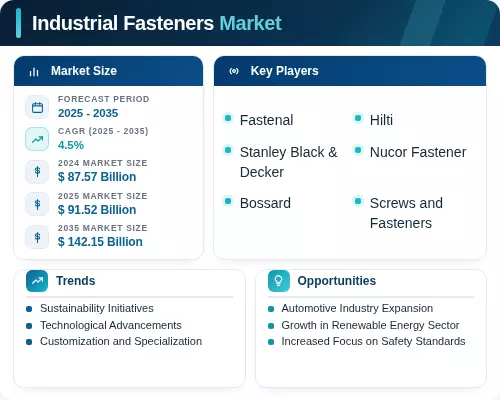The image size is (500, 400).
Task: Click the 2024 Market Size label
Action: point(103,163)
